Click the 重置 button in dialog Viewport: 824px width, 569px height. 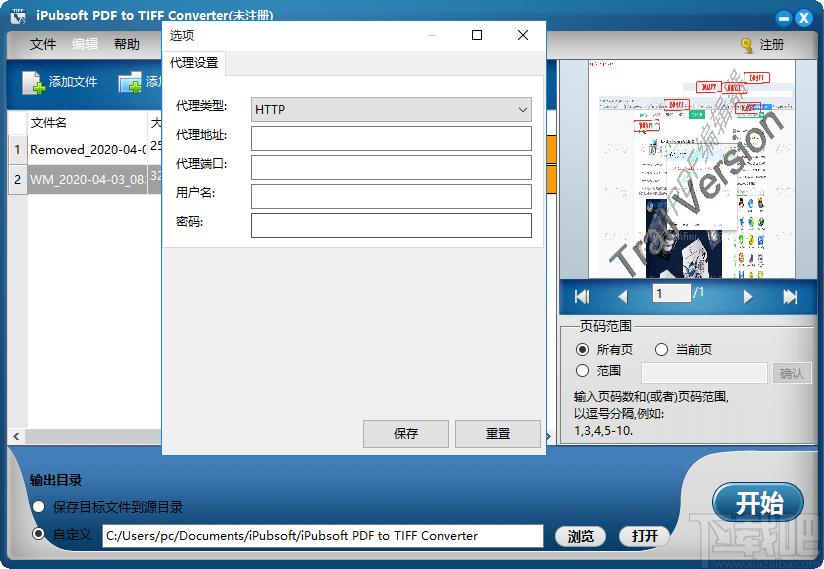click(498, 433)
